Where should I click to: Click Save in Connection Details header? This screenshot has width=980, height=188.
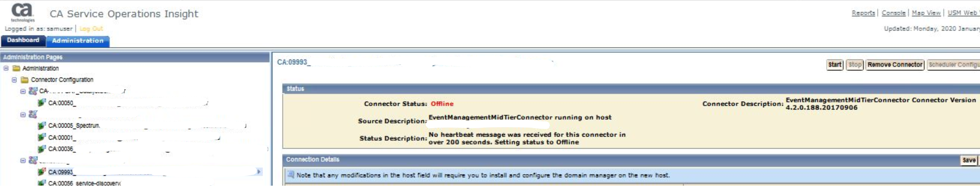969,161
